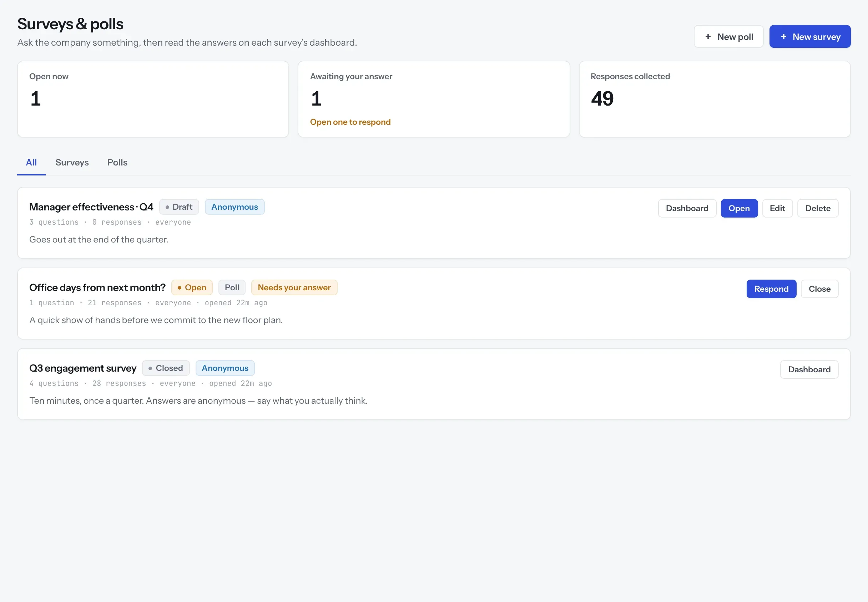This screenshot has width=868, height=602.
Task: Switch to the Surveys tab
Action: (72, 163)
